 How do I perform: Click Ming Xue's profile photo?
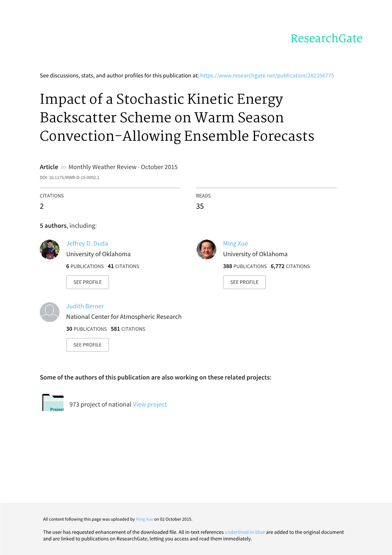pyautogui.click(x=206, y=249)
